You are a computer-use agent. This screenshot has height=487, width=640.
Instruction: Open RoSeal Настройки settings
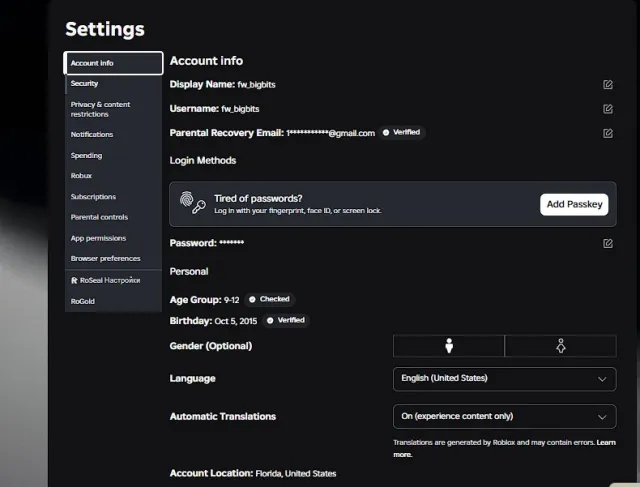(113, 280)
